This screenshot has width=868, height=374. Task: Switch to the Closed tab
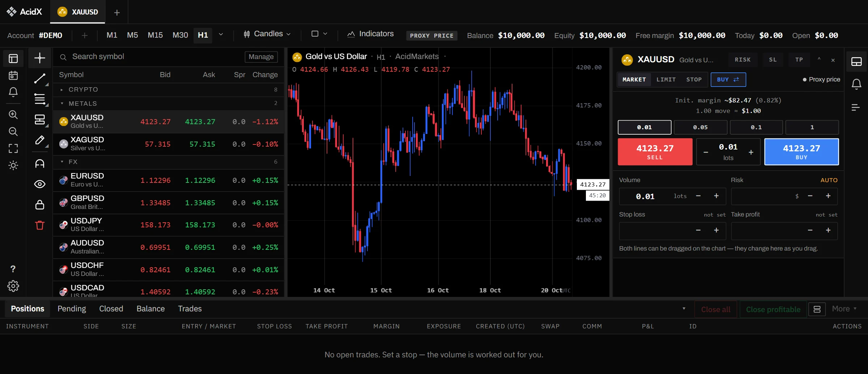coord(111,309)
